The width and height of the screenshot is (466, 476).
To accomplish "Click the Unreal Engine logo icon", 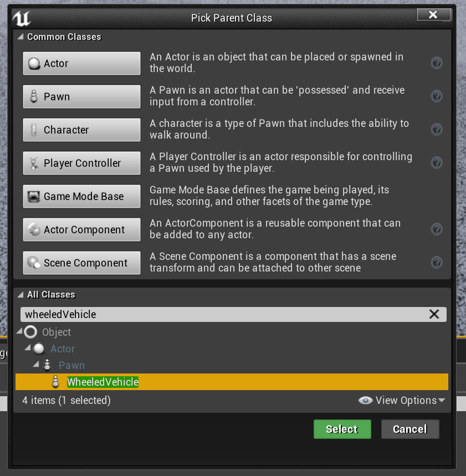I will point(21,18).
